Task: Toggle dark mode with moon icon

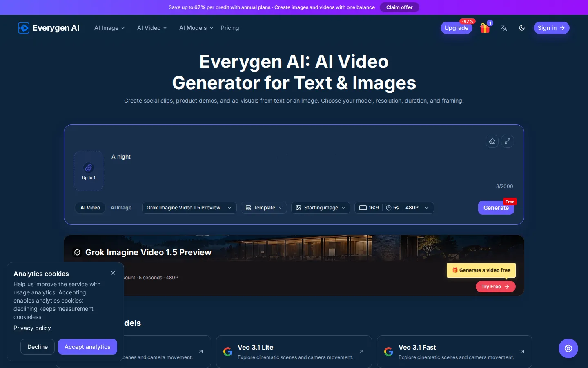Action: click(x=522, y=28)
